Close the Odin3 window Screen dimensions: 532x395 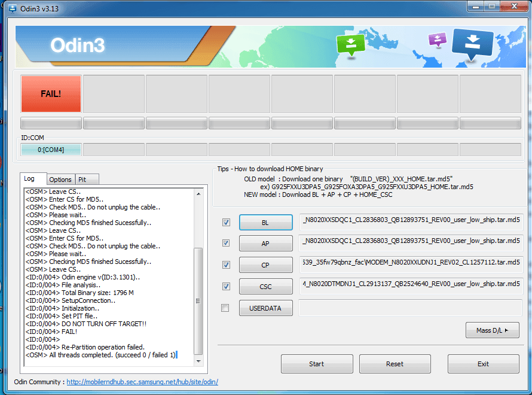pos(514,6)
